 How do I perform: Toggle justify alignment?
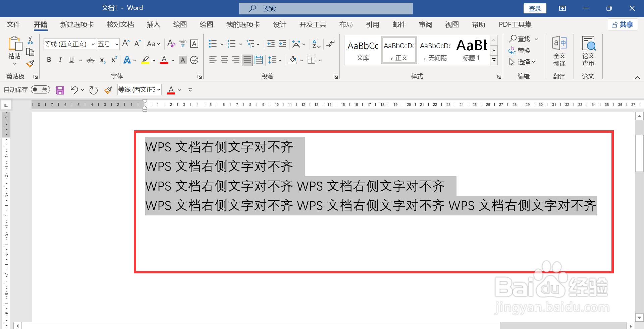pyautogui.click(x=247, y=60)
